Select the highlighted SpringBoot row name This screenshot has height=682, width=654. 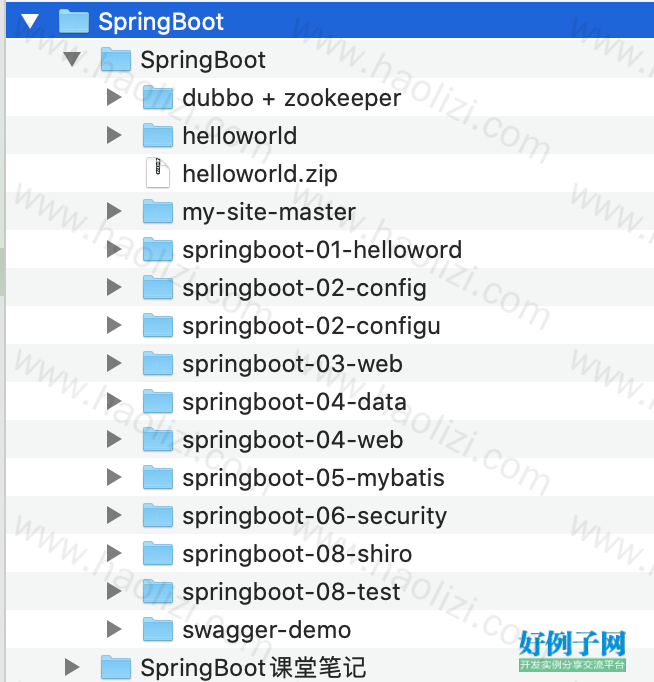pyautogui.click(x=161, y=22)
